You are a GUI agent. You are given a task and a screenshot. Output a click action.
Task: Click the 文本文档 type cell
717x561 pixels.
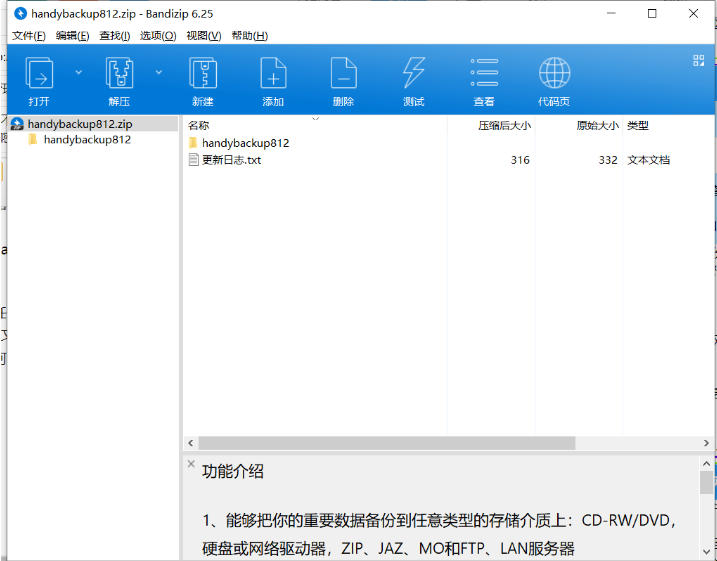(x=648, y=160)
